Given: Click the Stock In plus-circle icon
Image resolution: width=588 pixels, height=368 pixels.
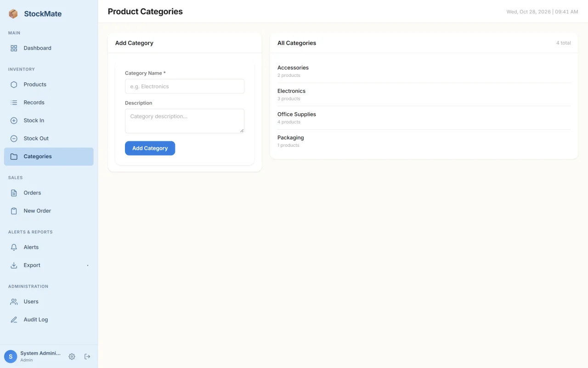Looking at the screenshot, I should pos(14,121).
